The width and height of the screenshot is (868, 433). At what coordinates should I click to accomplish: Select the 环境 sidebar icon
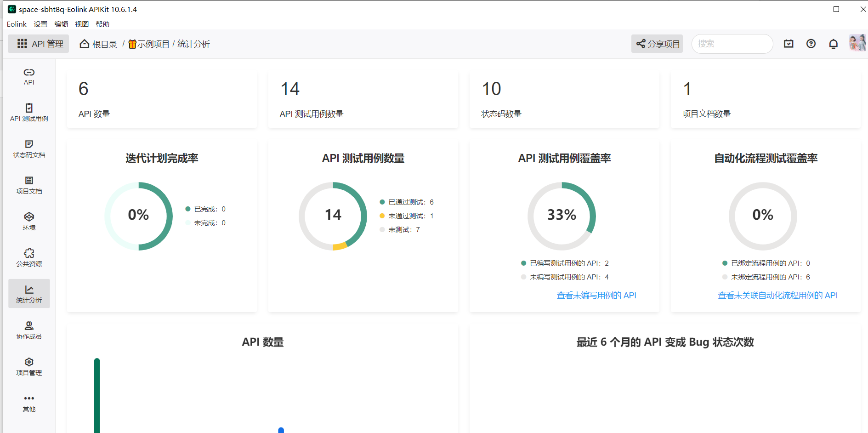29,222
